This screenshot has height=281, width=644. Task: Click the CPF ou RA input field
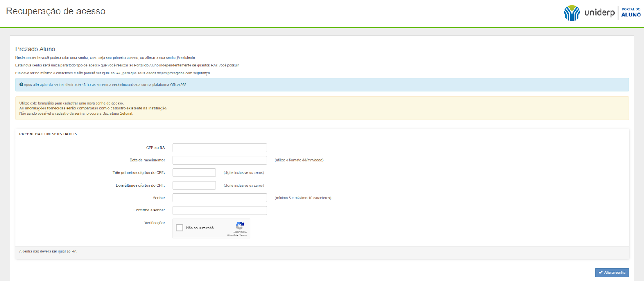pyautogui.click(x=220, y=148)
